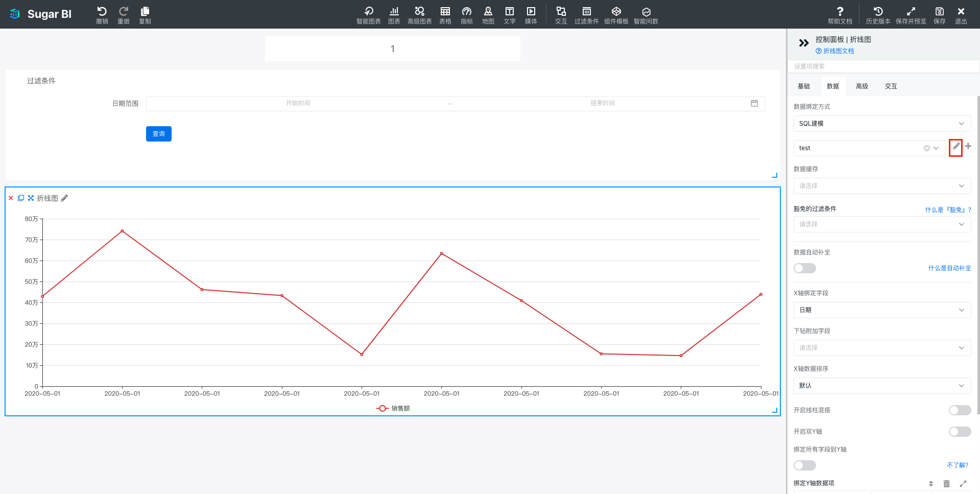Click the Sugar BI logo
Image resolution: width=980 pixels, height=494 pixels.
[x=41, y=14]
